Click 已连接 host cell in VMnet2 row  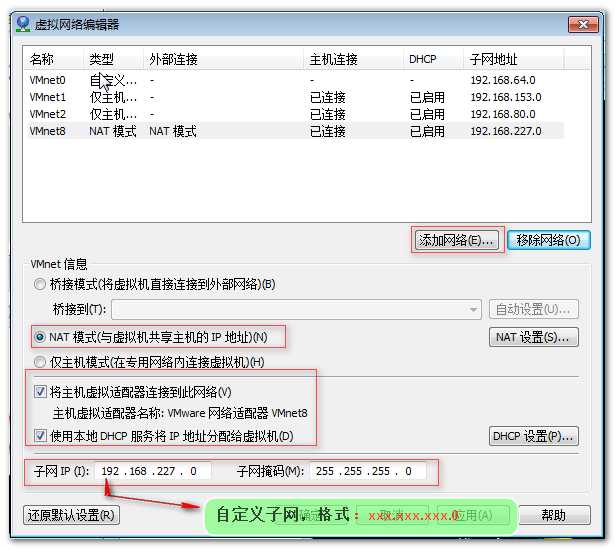pos(328,114)
